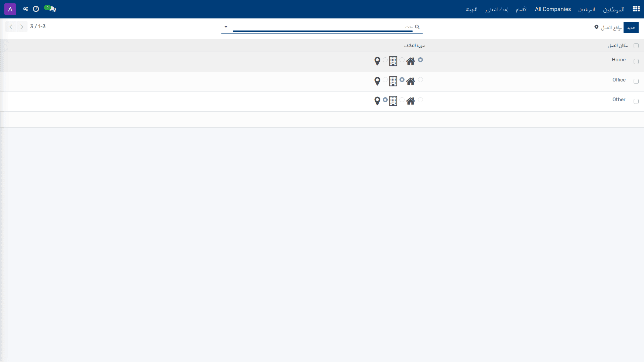Open the debug tools icon in navbar

25,9
